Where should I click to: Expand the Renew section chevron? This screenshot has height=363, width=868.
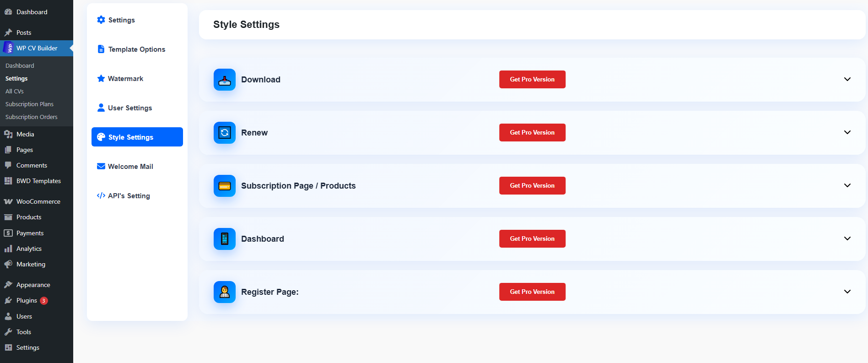pyautogui.click(x=847, y=132)
